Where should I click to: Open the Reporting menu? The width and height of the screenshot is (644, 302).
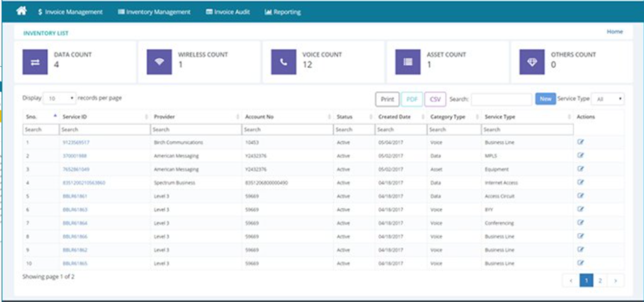pyautogui.click(x=283, y=11)
